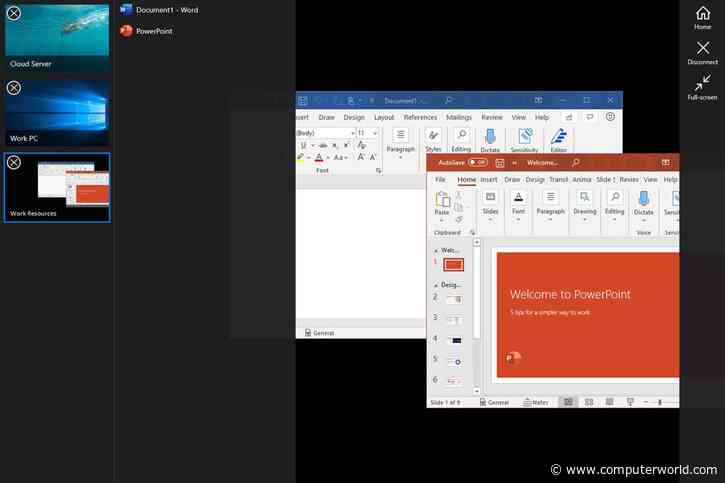This screenshot has height=483, width=725.
Task: Click zoom slider in PowerPoint
Action: [660, 403]
